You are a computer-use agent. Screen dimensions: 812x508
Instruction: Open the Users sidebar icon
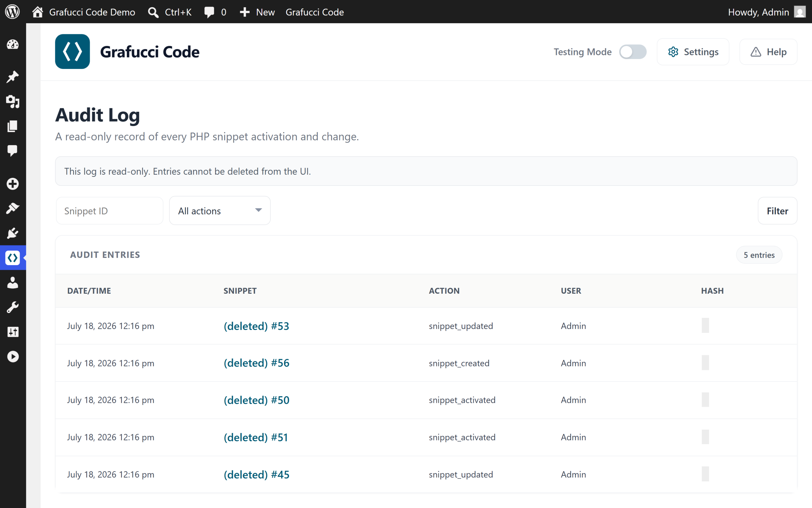[13, 283]
